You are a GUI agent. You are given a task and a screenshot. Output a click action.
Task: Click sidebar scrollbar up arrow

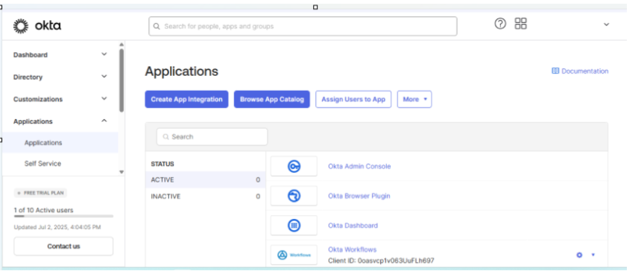[121, 44]
